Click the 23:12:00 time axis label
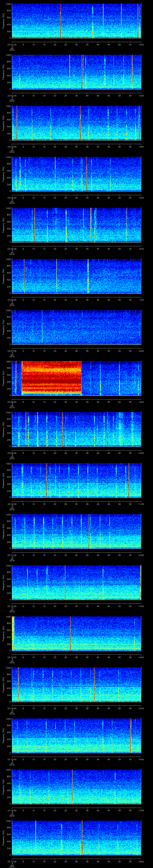The height and width of the screenshot is (868, 153). click(12, 606)
